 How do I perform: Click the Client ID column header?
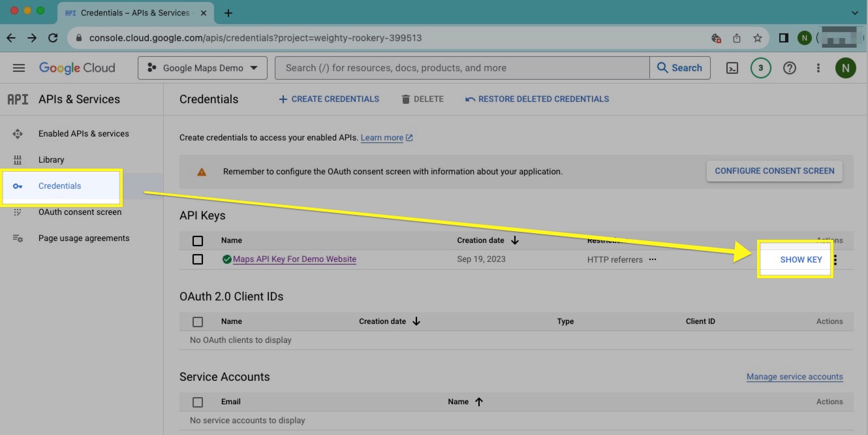coord(700,321)
